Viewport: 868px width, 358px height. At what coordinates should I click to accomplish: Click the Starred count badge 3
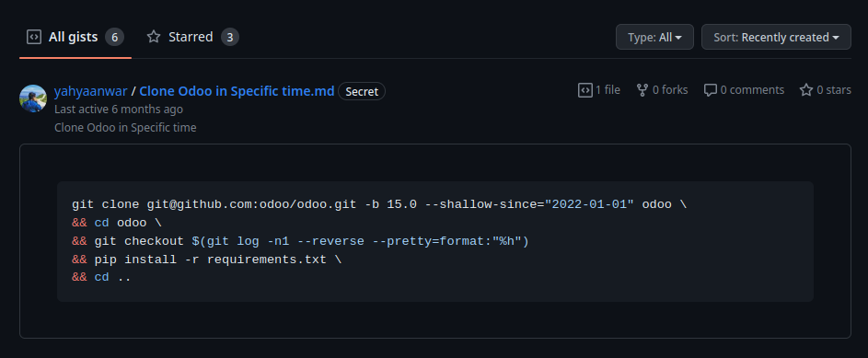(230, 37)
